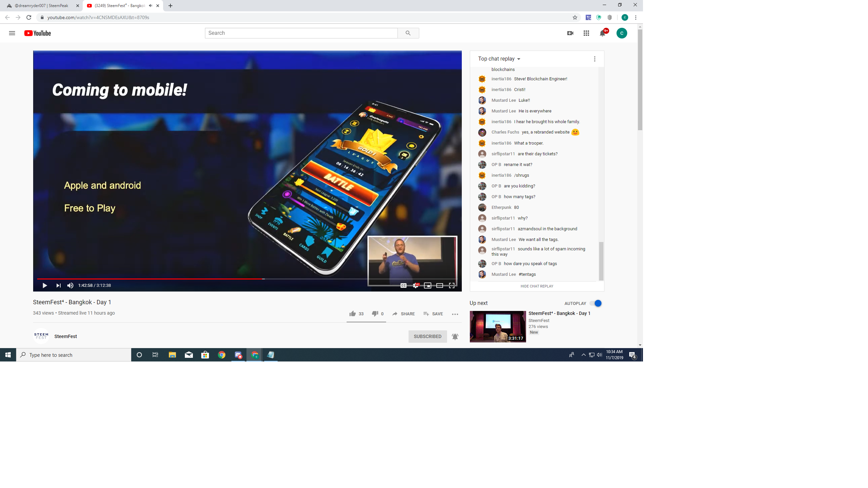Image resolution: width=868 pixels, height=488 pixels.
Task: Open the YouTube guide hamburger menu
Action: (12, 33)
